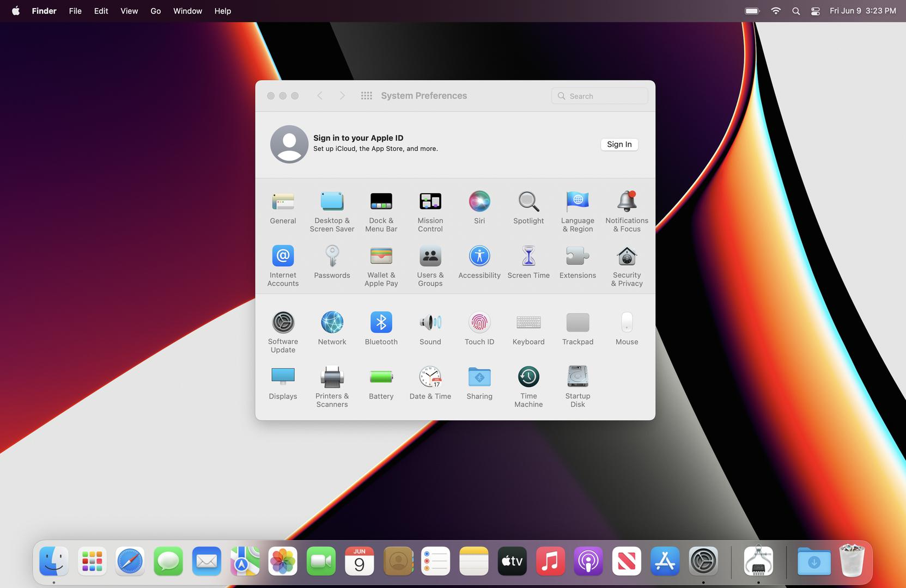Open the General preferences pane
Image resolution: width=906 pixels, height=588 pixels.
(x=283, y=208)
